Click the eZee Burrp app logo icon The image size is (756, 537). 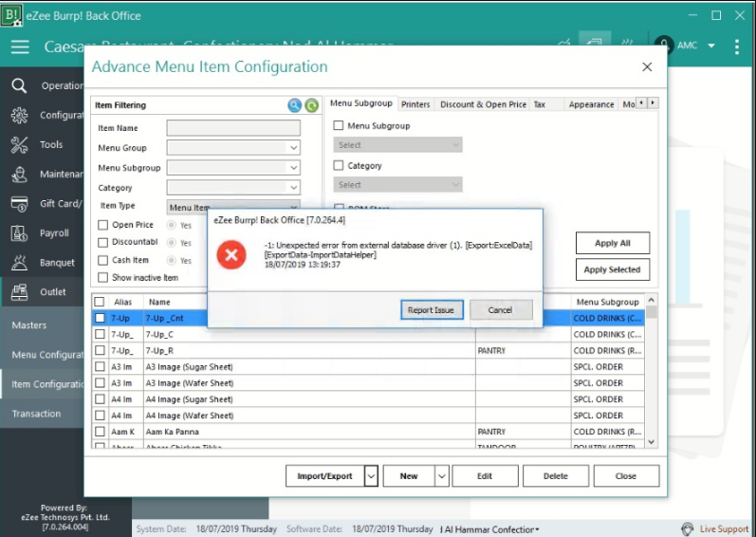(x=10, y=15)
